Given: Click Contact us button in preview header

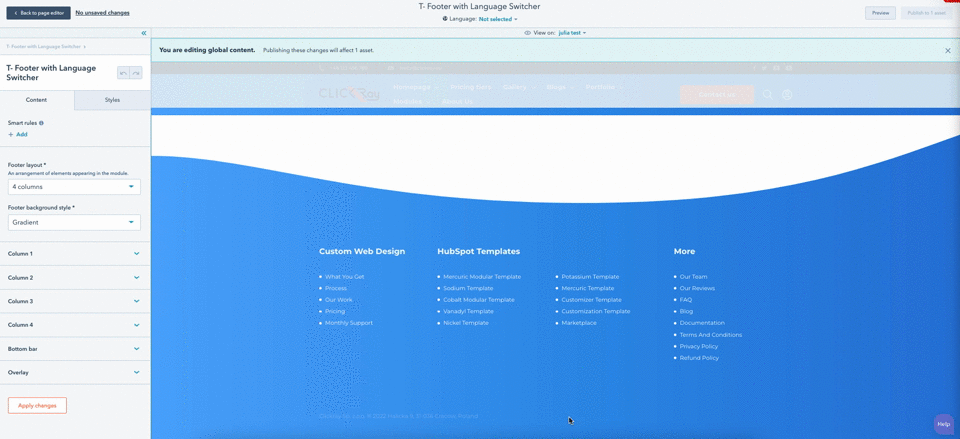Looking at the screenshot, I should [x=717, y=94].
